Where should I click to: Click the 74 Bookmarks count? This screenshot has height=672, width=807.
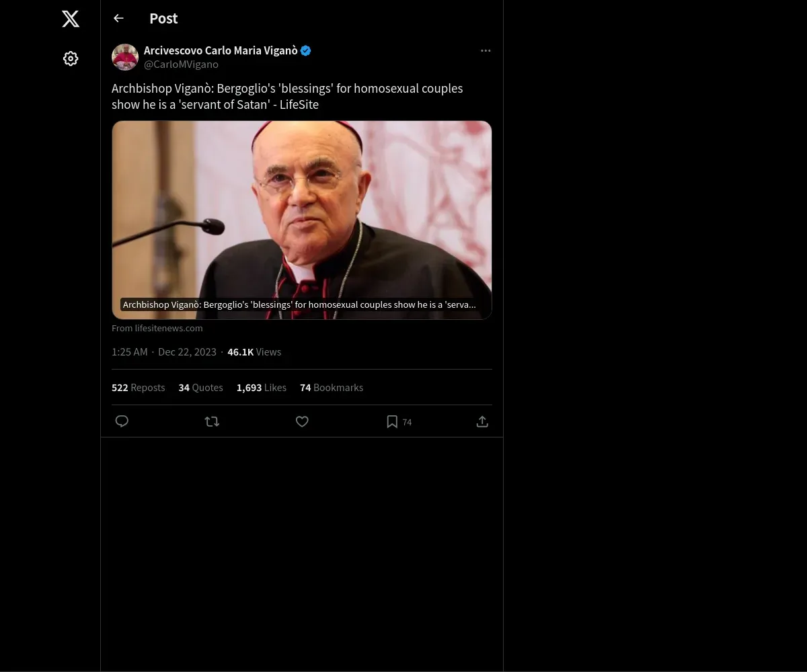click(x=332, y=388)
